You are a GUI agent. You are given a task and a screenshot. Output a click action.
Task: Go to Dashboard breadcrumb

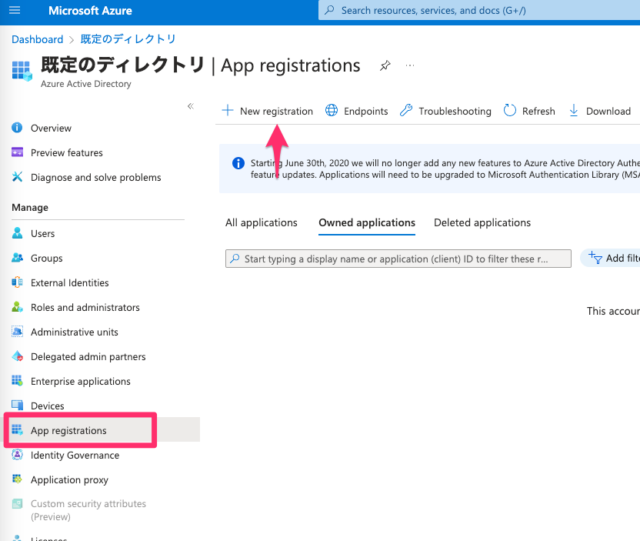38,39
